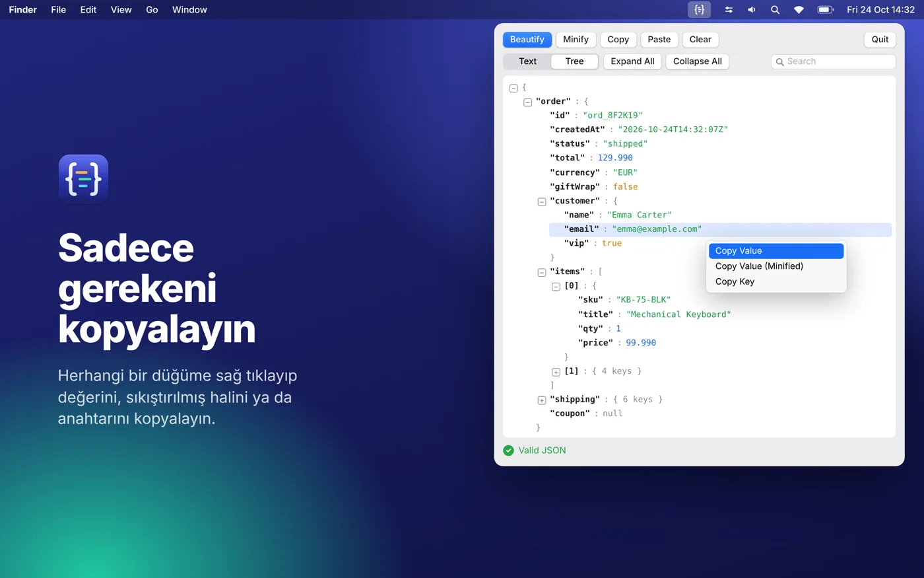Open Control Center in the menu bar
The height and width of the screenshot is (578, 924).
(729, 10)
